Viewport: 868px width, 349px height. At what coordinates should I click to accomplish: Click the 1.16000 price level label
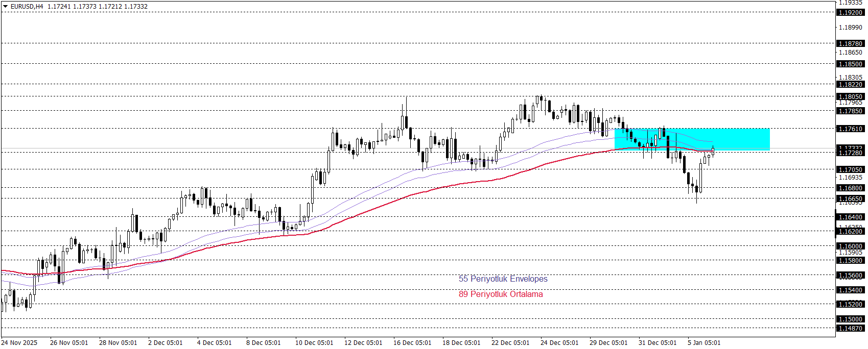(851, 246)
